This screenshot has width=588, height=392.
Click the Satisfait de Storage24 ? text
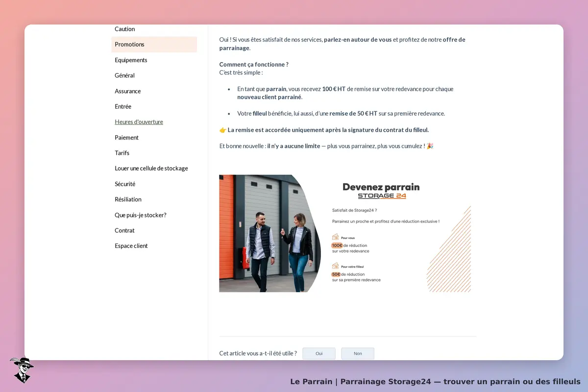[x=354, y=210]
